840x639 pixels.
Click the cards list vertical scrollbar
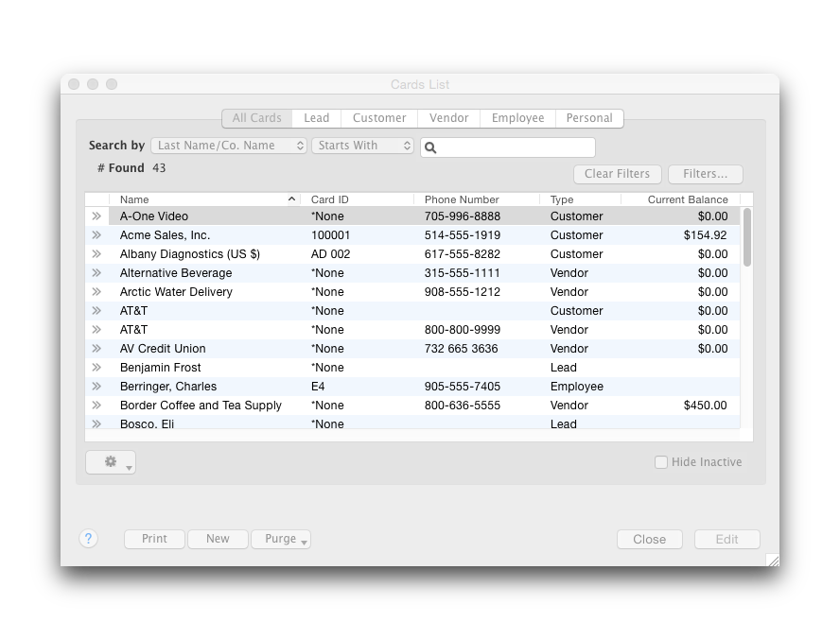click(746, 237)
